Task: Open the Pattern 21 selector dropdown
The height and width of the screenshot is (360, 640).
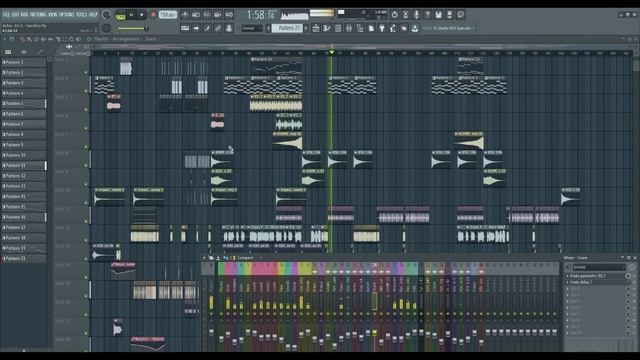Action: (288, 28)
